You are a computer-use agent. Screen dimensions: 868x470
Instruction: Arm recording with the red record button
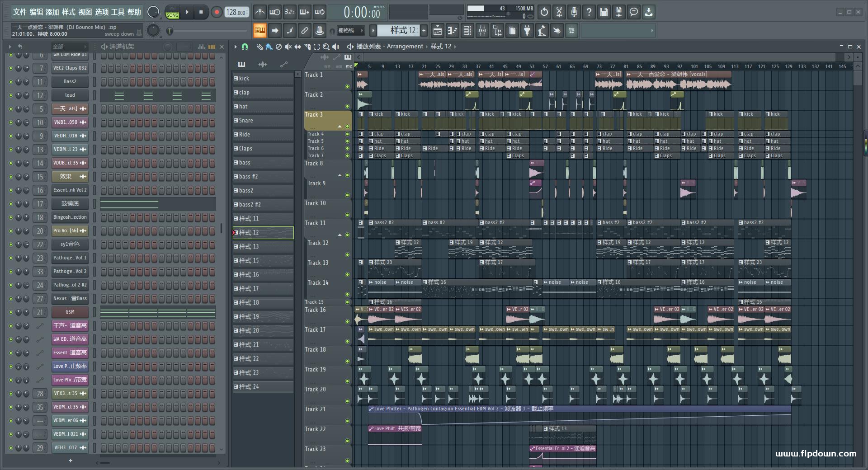pyautogui.click(x=217, y=12)
